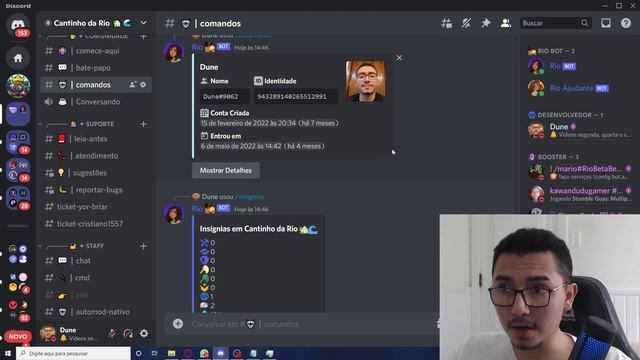
Task: Open Discord direct messages home
Action: 18,25
